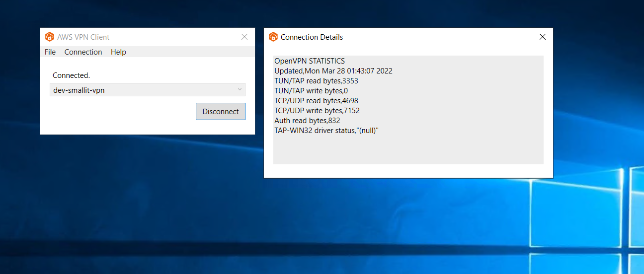Open the File menu
644x274 pixels.
(50, 52)
